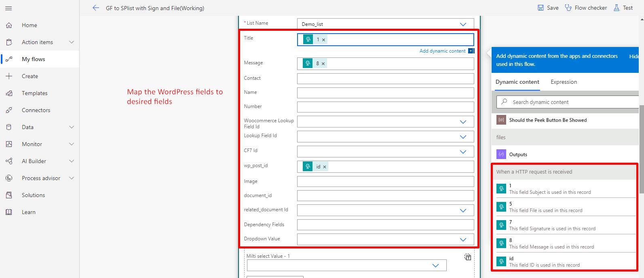Viewport: 644px width, 278px height.
Task: Switch to the Expression tab
Action: pos(564,82)
